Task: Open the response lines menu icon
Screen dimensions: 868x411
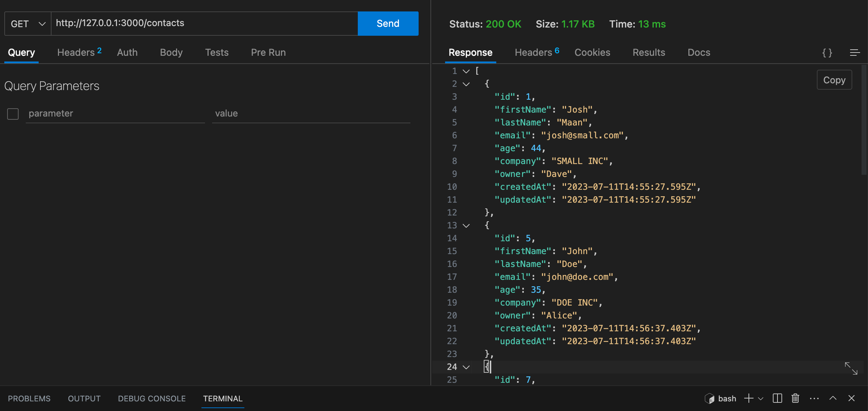Action: (855, 53)
